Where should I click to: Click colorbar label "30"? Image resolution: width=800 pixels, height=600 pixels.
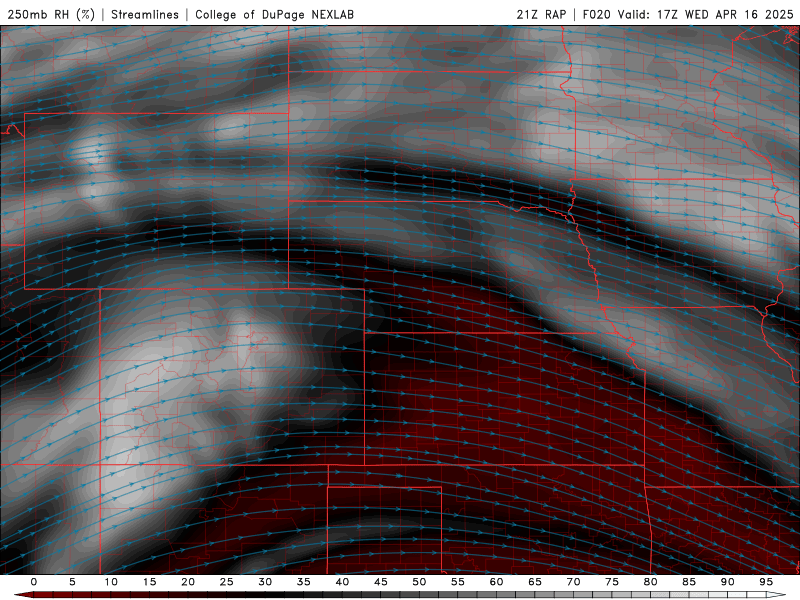tap(265, 582)
